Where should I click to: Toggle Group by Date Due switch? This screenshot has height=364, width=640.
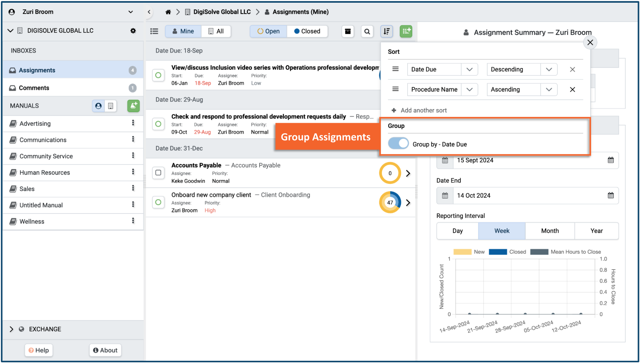398,144
